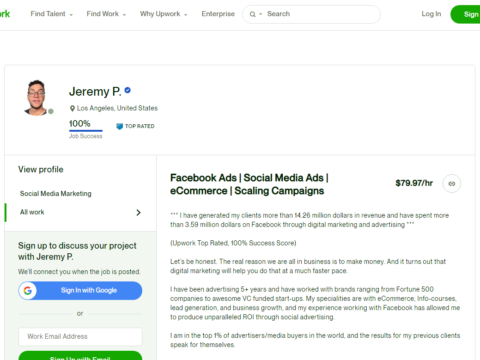480x360 pixels.
Task: Click the 100% Job Success score
Action: (x=79, y=124)
